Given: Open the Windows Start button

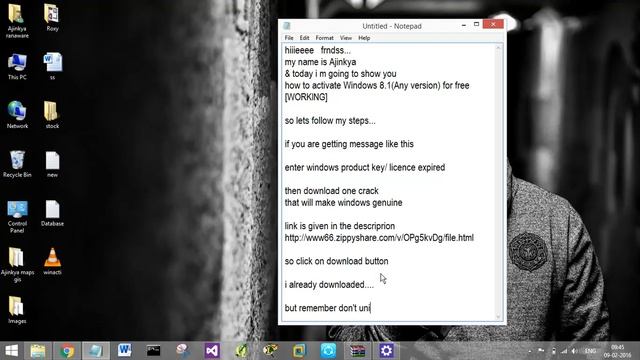Looking at the screenshot, I should click(11, 351).
